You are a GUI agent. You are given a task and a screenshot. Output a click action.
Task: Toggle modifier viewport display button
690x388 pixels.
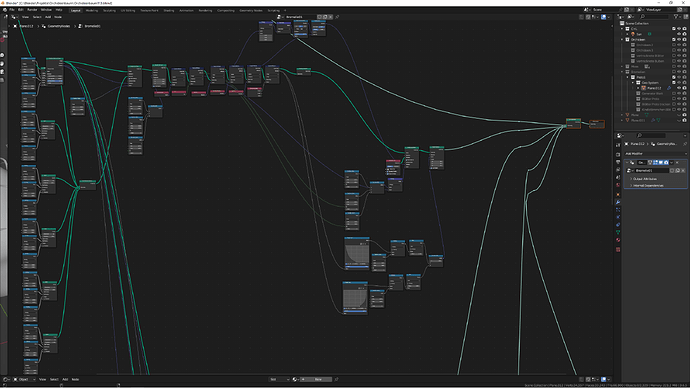661,162
